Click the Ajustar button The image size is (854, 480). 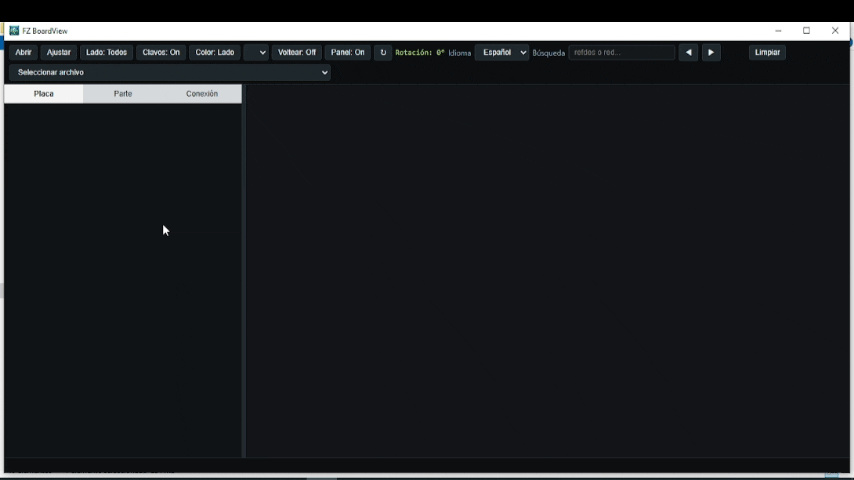(x=58, y=52)
